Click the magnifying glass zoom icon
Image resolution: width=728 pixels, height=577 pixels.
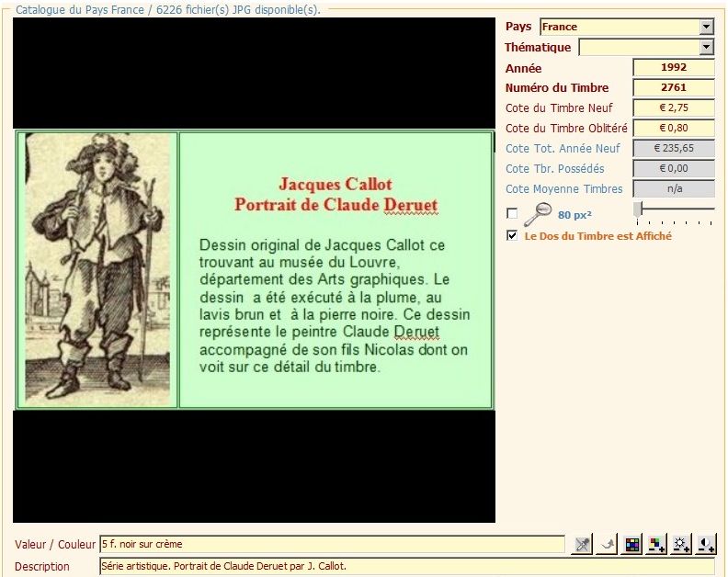coord(538,214)
